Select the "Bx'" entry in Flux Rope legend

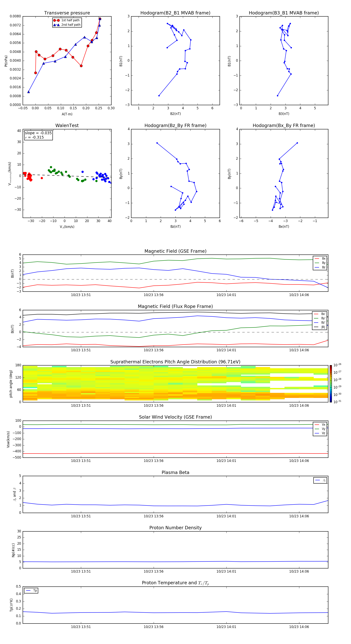click(320, 314)
